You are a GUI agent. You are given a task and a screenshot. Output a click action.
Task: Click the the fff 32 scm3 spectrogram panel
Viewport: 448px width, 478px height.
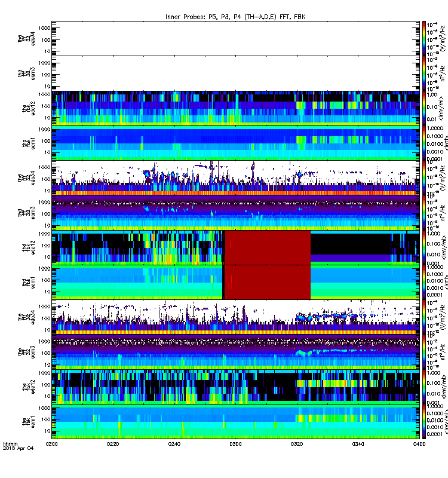[x=235, y=353]
